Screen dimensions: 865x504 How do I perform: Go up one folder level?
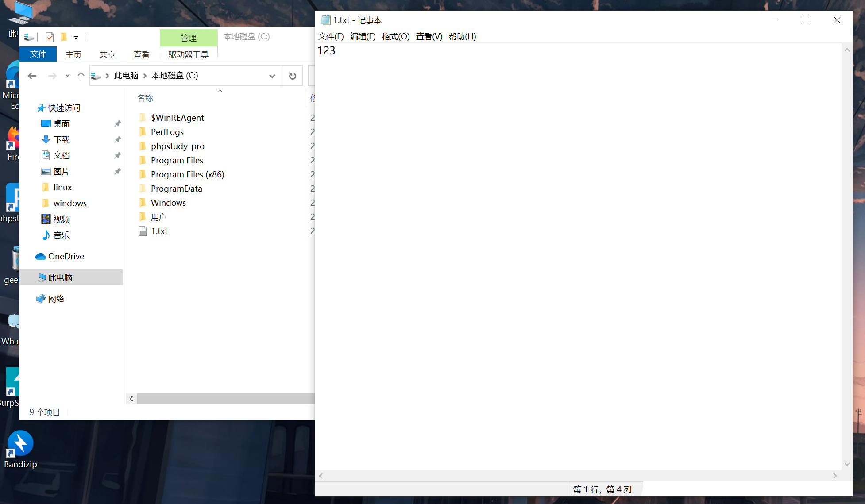coord(81,76)
